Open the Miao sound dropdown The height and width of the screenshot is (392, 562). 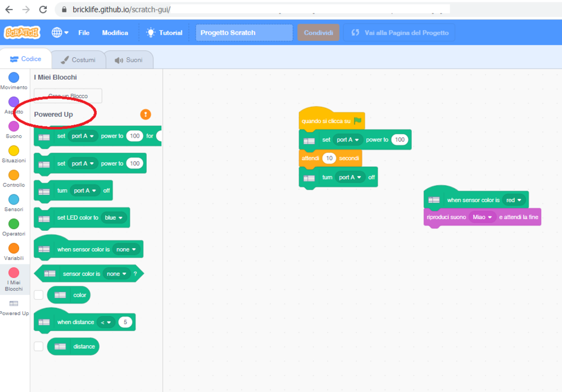click(482, 217)
